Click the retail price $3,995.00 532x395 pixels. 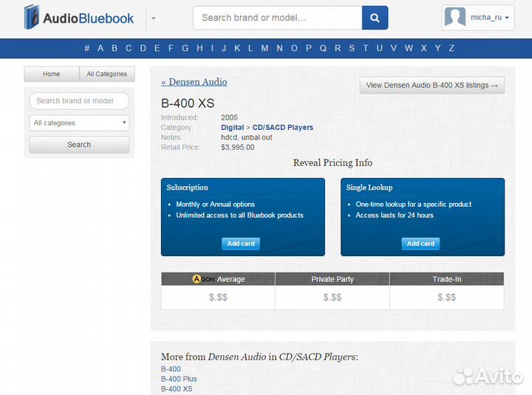tap(237, 147)
